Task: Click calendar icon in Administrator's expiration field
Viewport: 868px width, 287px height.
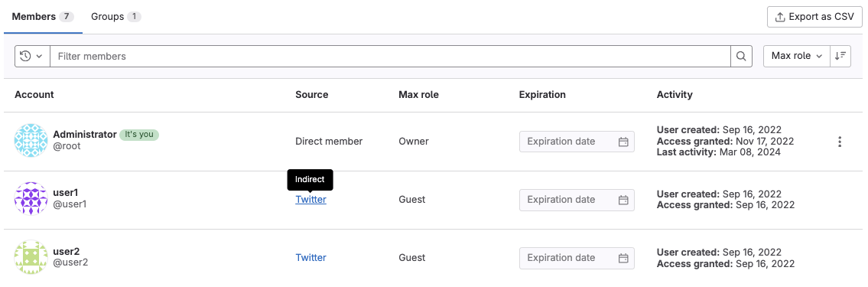Action: (623, 142)
